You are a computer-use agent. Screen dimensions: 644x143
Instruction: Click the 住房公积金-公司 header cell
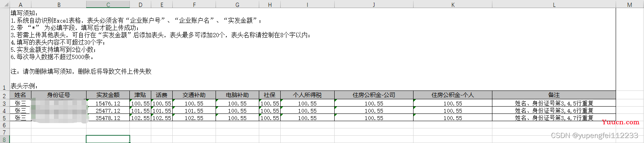click(374, 95)
